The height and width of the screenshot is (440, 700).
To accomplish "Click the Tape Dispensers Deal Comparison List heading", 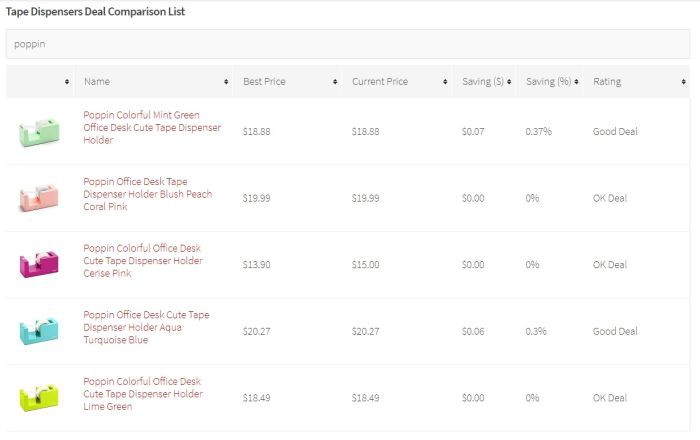I will [x=95, y=12].
